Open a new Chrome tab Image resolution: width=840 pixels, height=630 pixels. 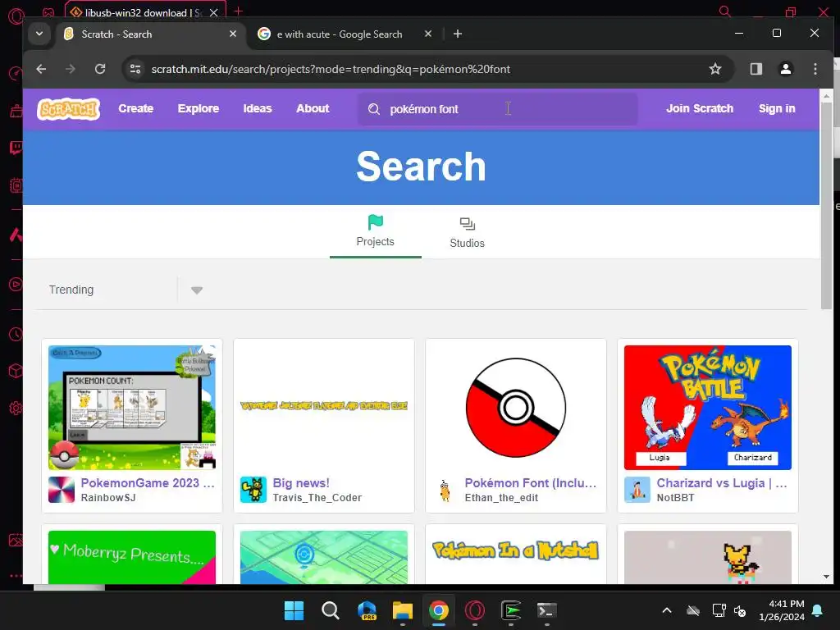458,34
